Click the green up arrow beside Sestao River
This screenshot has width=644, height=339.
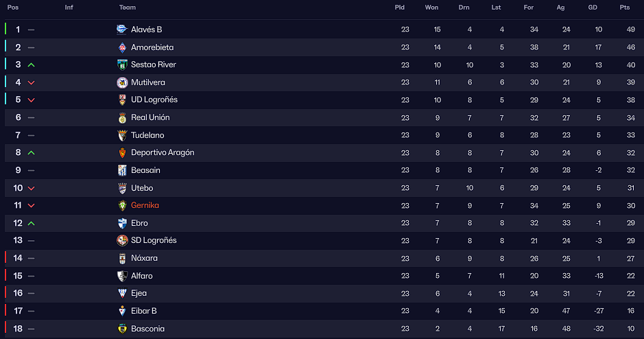[x=32, y=65]
